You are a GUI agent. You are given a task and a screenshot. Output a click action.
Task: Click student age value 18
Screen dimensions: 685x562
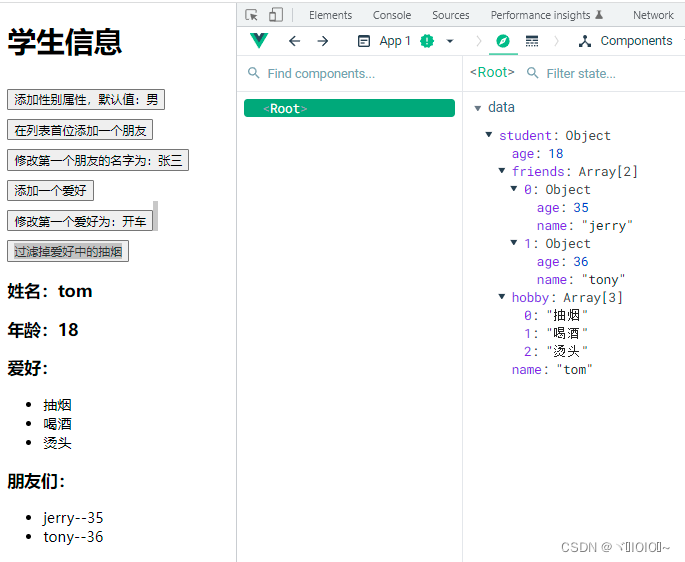[x=556, y=153]
